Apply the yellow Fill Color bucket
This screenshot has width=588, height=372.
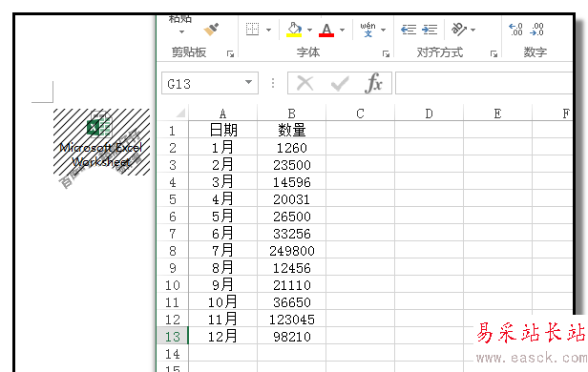(x=294, y=30)
